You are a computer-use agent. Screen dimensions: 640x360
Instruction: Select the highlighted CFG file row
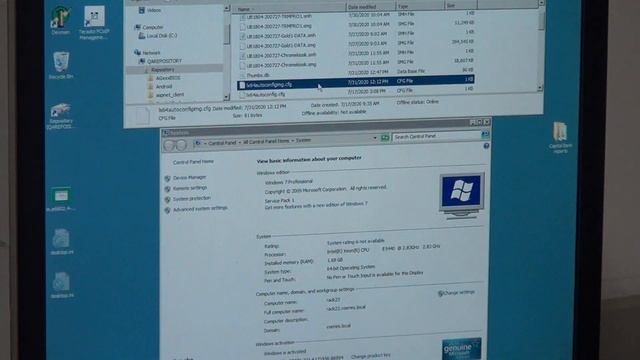pyautogui.click(x=356, y=82)
